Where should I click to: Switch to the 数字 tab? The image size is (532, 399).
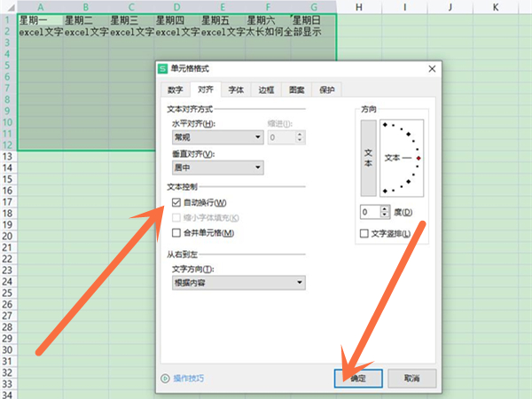click(176, 90)
